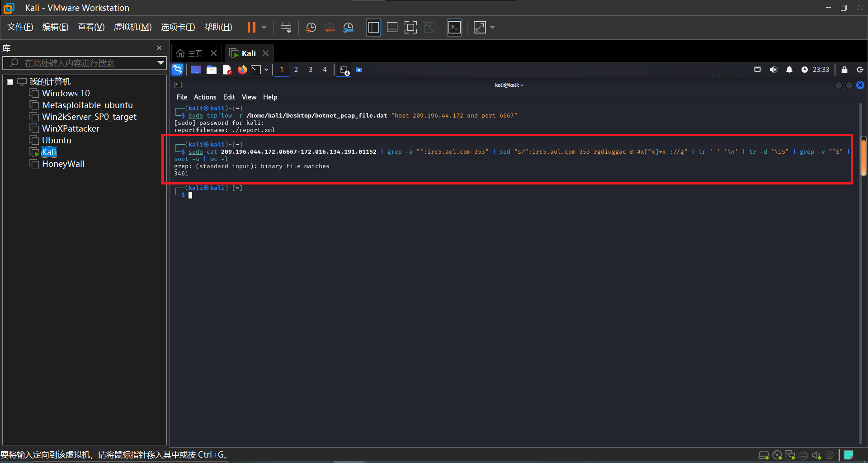The image size is (868, 463).
Task: Select the Ubuntu virtual machine
Action: point(57,140)
